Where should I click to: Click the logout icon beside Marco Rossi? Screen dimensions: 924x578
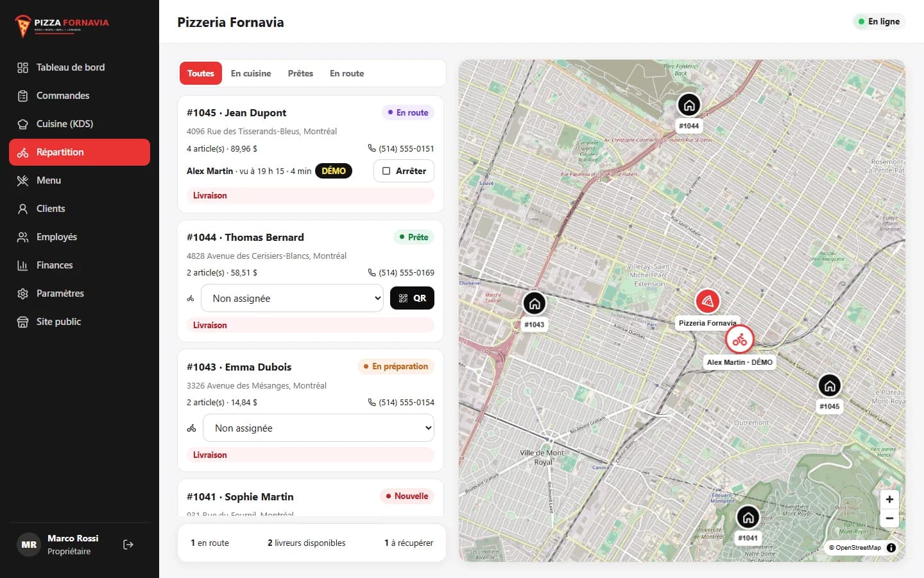coord(128,545)
